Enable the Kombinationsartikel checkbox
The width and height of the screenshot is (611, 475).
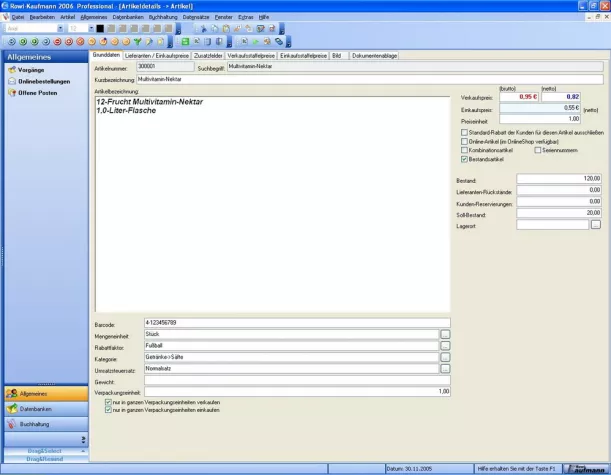[464, 150]
